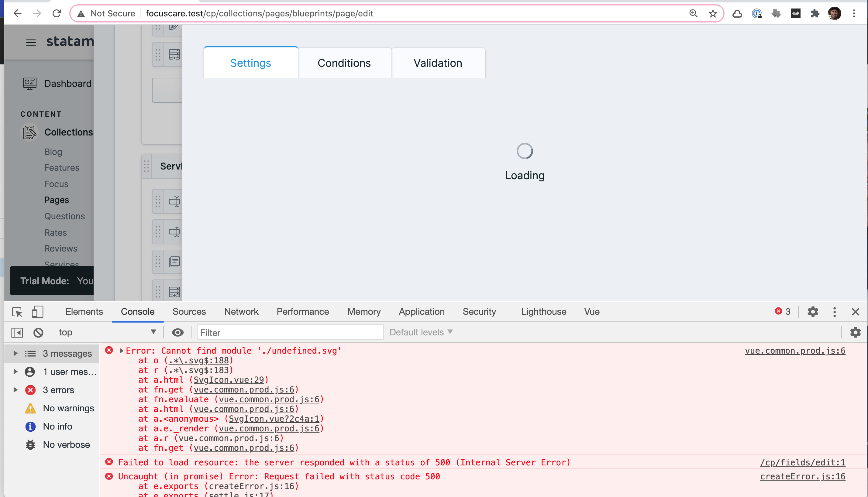This screenshot has width=868, height=497.
Task: Open console settings gear beside filter row
Action: (x=855, y=332)
